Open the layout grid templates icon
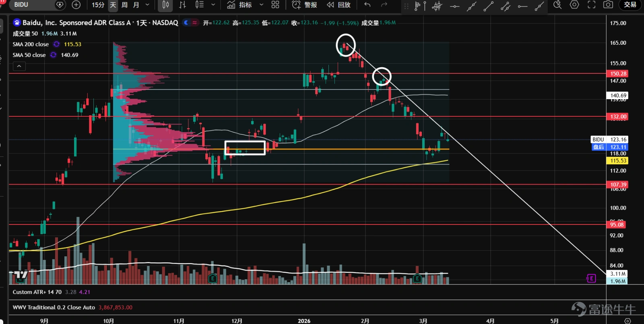This screenshot has height=324, width=644. 275,5
